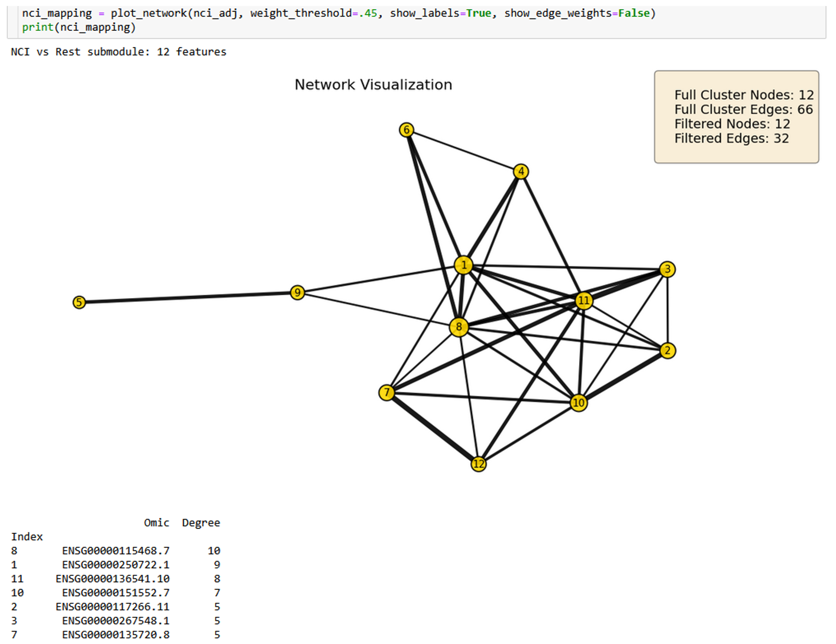Image resolution: width=836 pixels, height=644 pixels.
Task: Click 'Filtered Edges: 32' legend text
Action: tap(732, 138)
